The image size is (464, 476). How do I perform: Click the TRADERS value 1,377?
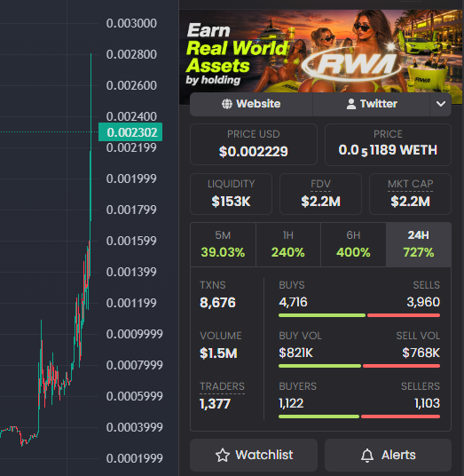[215, 404]
